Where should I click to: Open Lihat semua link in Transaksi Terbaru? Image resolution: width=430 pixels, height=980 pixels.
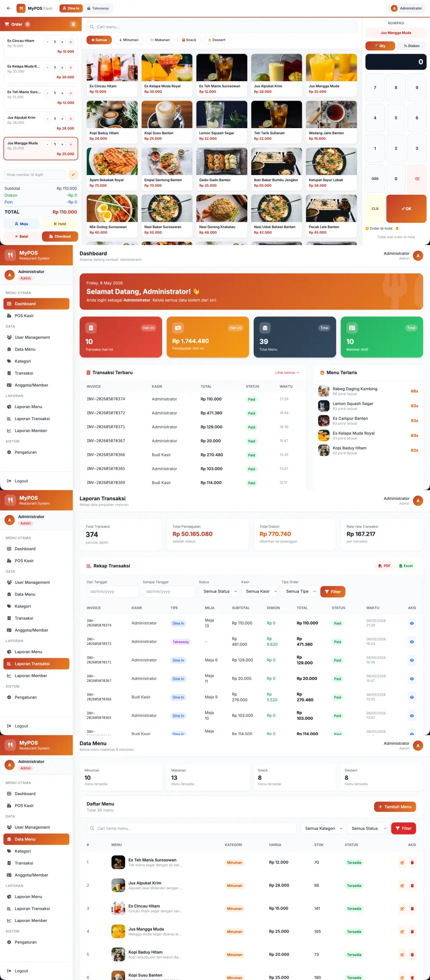coord(287,372)
